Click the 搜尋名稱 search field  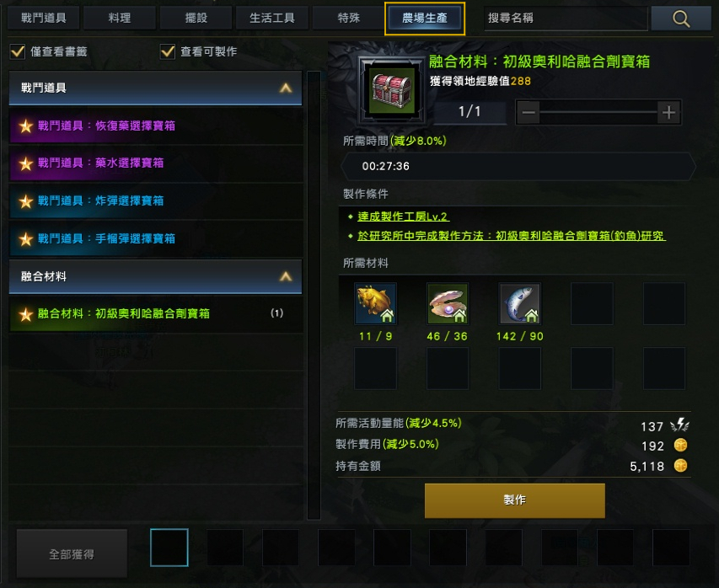point(566,19)
